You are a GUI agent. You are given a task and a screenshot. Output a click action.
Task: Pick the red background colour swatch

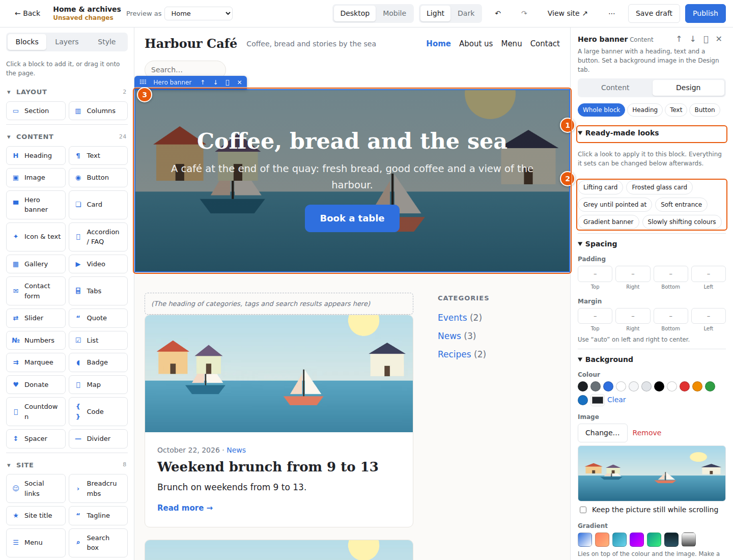coord(685,386)
